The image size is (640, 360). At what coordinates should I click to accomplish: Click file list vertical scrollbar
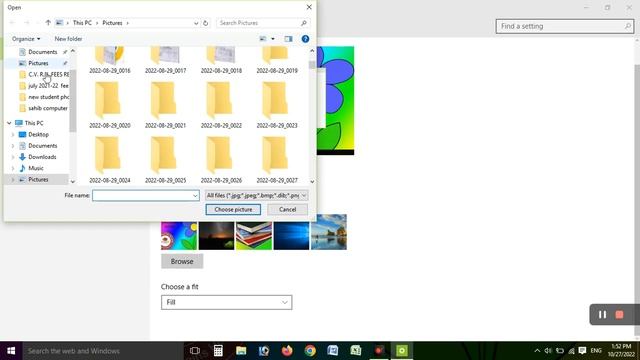coord(312,116)
